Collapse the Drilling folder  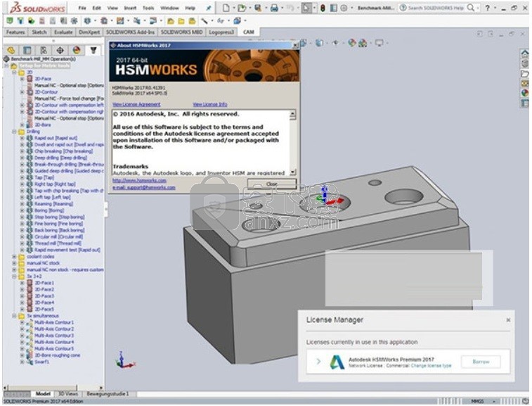point(14,132)
